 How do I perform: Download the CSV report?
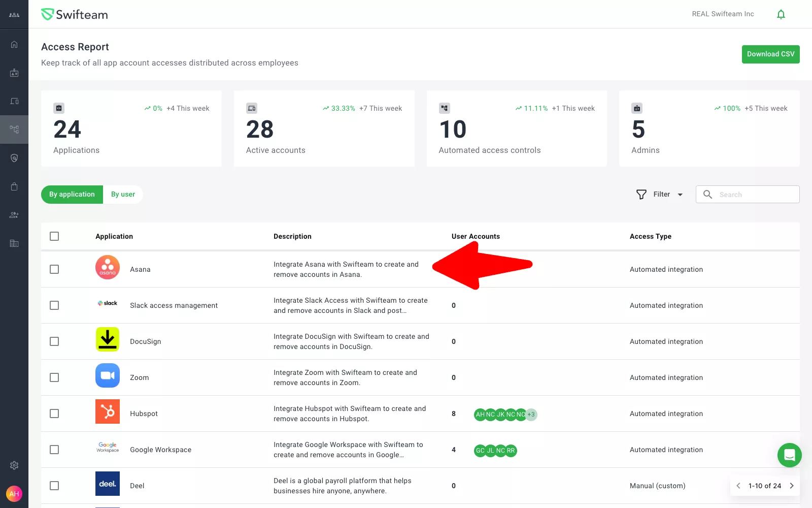[x=770, y=54]
